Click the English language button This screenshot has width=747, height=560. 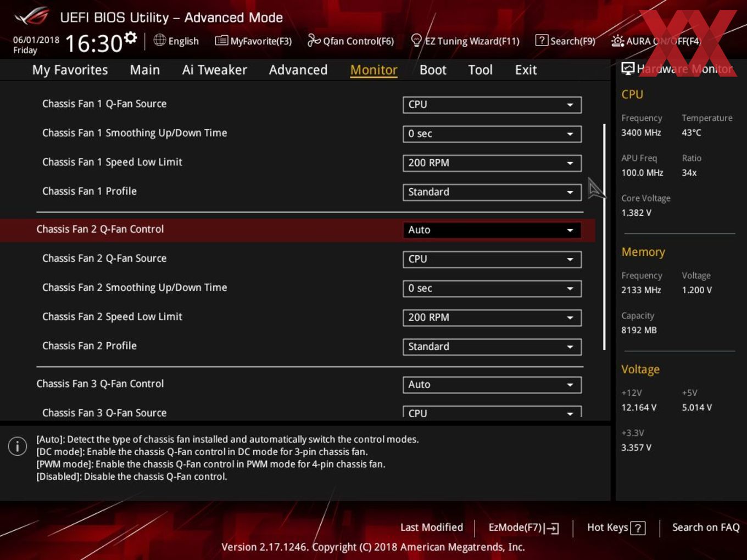176,41
